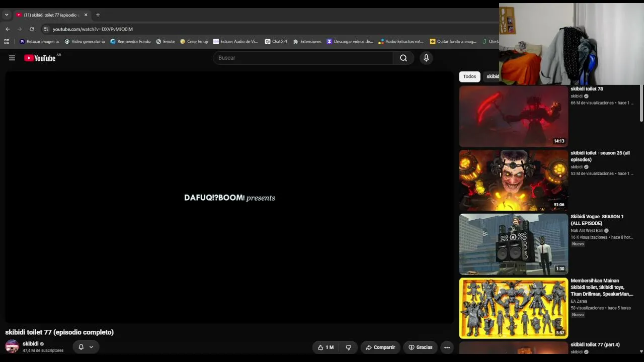The height and width of the screenshot is (362, 644).
Task: Open the season 25 all episodes thumbnail
Action: click(513, 180)
